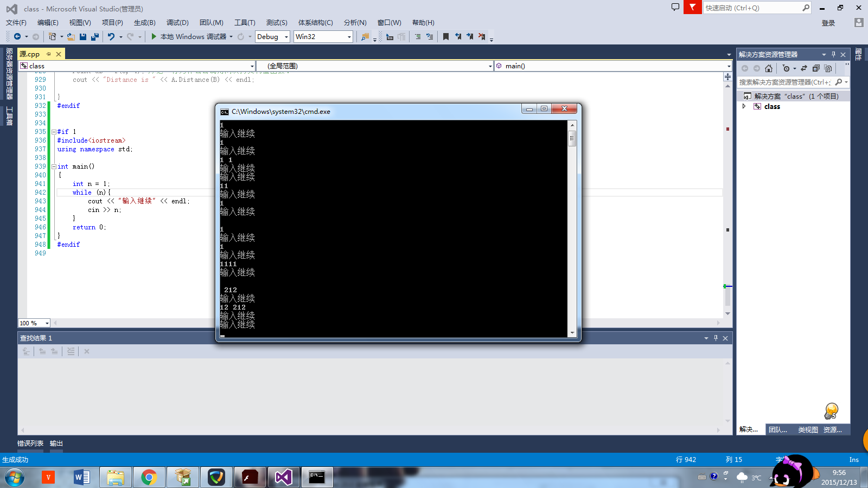The image size is (868, 488).
Task: Click the save file floppy icon
Action: tap(83, 36)
